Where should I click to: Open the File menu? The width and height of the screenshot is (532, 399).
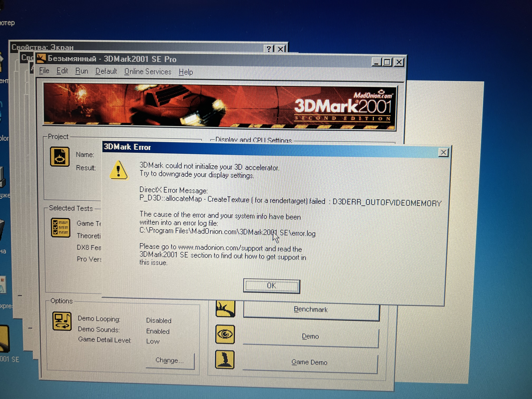click(x=44, y=71)
